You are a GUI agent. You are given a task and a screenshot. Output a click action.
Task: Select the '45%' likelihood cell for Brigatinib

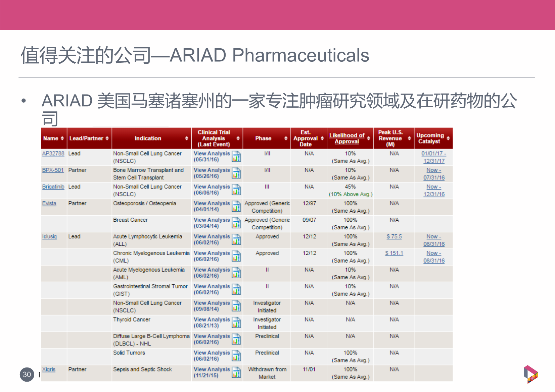pos(350,187)
